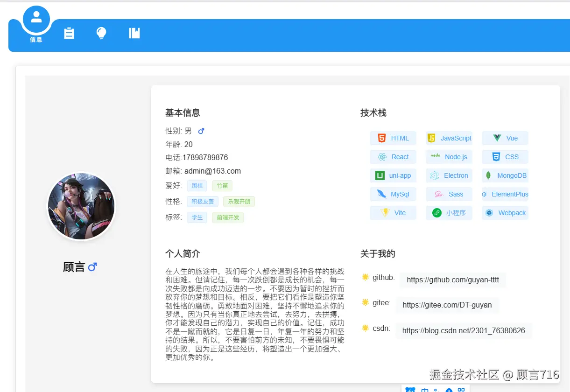Click the 关于我的 heading
The width and height of the screenshot is (570, 392).
[x=378, y=253]
